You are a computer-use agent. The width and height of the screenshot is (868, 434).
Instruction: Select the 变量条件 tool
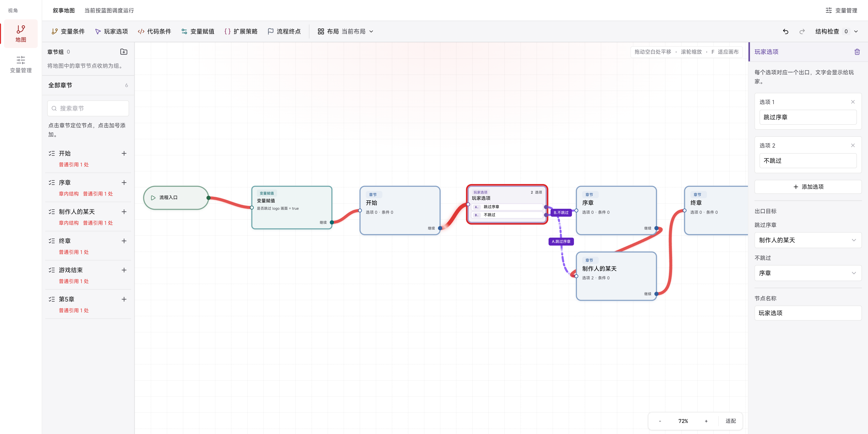coord(68,31)
